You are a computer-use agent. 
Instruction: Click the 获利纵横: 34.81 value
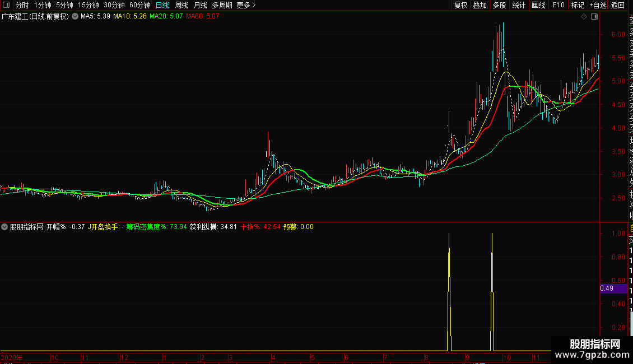[x=213, y=227]
